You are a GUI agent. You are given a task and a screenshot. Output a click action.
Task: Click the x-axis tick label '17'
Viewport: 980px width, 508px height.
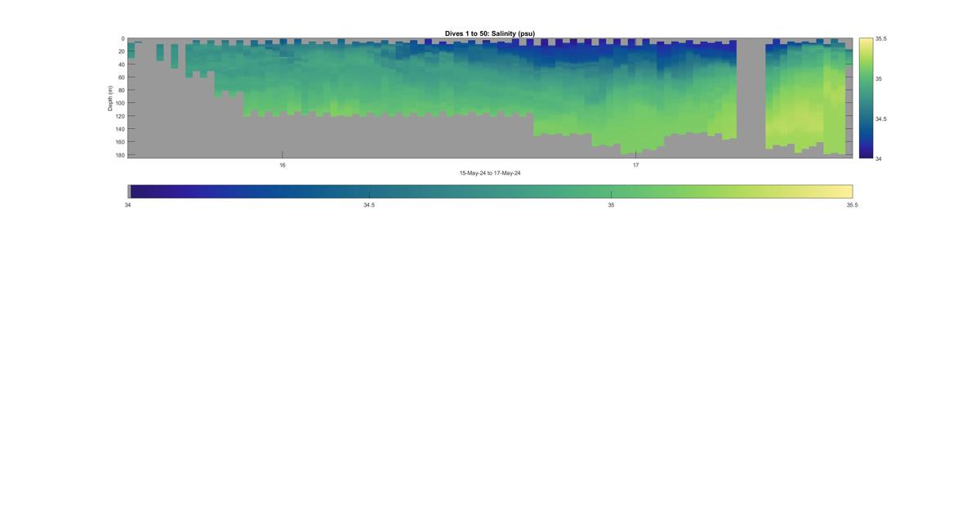(x=635, y=165)
